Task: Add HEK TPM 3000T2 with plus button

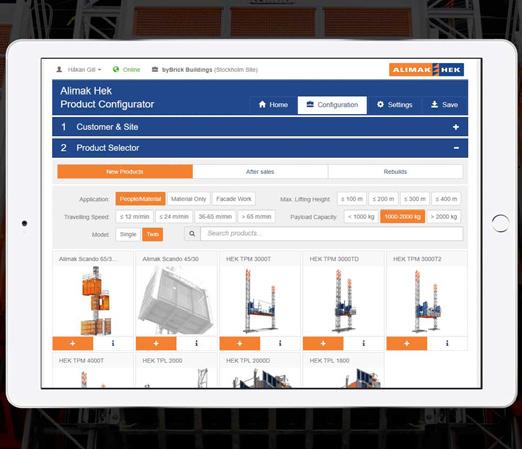Action: coord(407,343)
